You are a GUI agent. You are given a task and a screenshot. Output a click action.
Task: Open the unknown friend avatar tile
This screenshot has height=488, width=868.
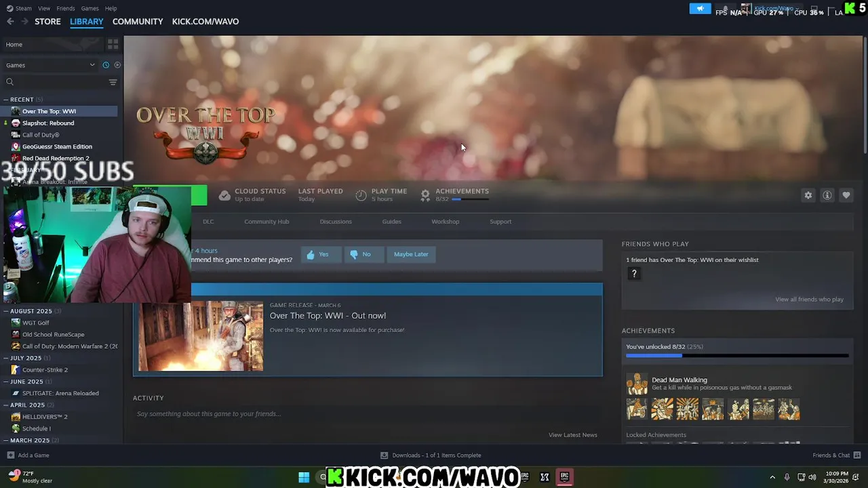[x=634, y=274]
